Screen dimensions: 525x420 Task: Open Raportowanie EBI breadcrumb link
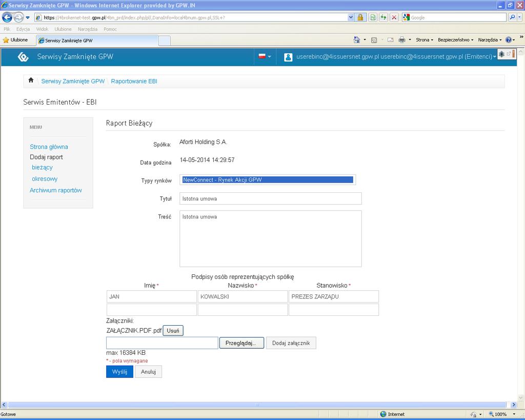[134, 81]
